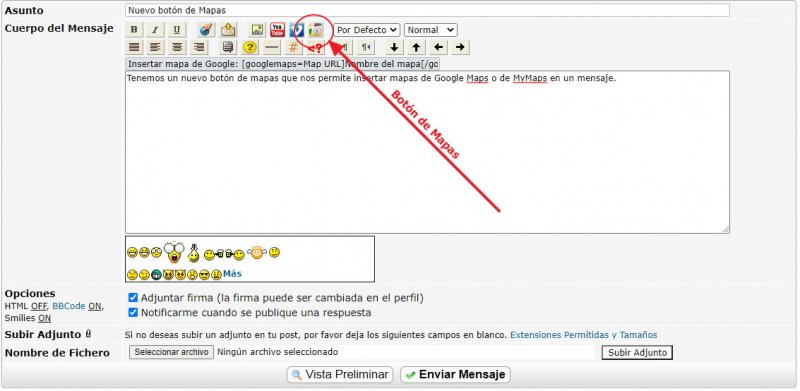Show more smilies via Más link
The image size is (800, 391).
pyautogui.click(x=232, y=274)
